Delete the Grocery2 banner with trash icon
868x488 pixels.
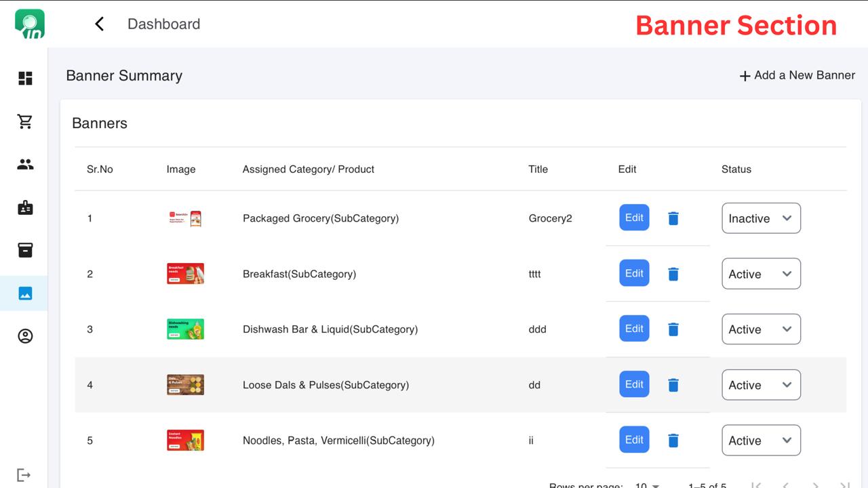point(673,218)
